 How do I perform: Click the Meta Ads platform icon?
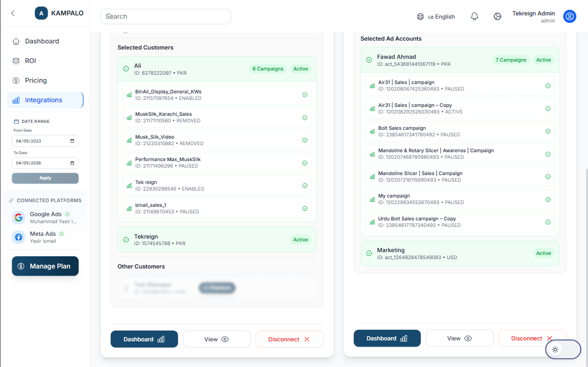[x=18, y=237]
